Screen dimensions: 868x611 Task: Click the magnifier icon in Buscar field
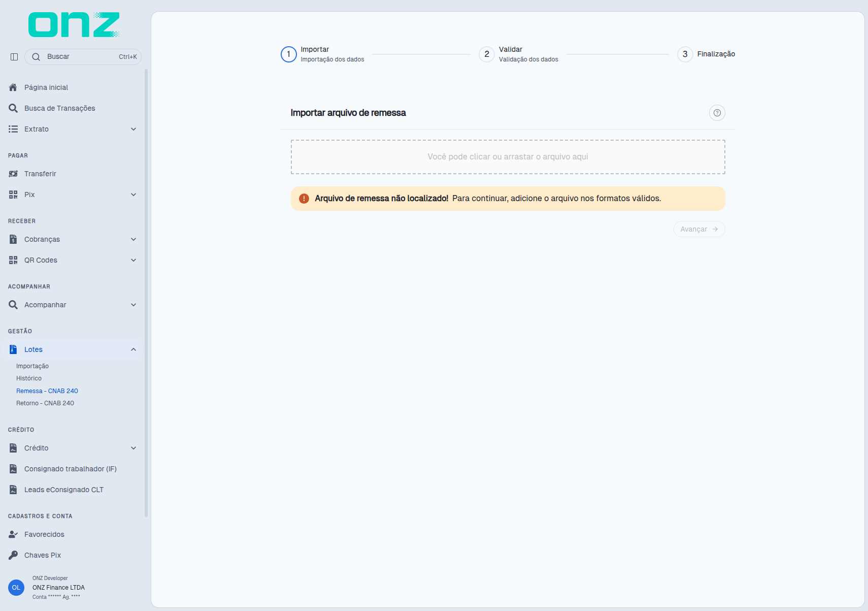[36, 57]
